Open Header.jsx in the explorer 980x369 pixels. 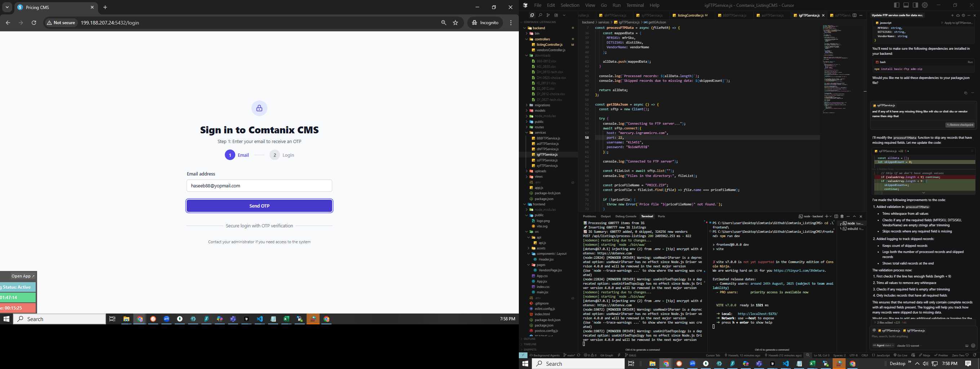click(x=546, y=259)
